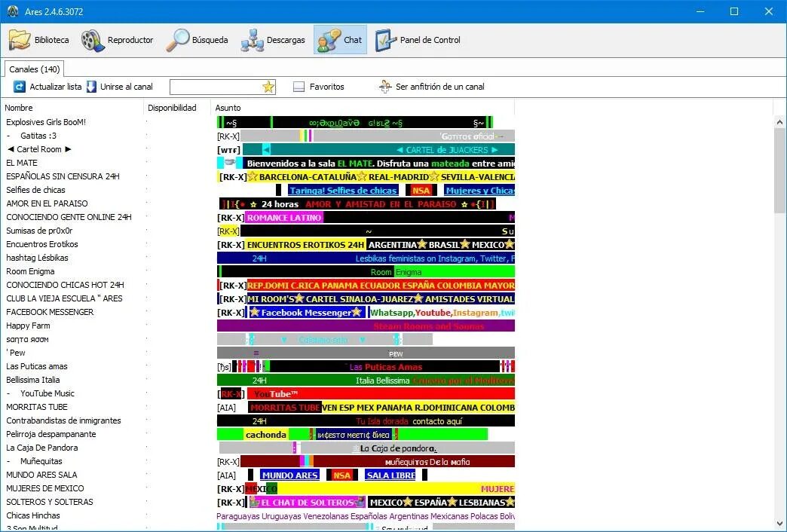Select the MUJERES DE MEXICO channel
Screen dimensions: 787x532
tap(45, 488)
